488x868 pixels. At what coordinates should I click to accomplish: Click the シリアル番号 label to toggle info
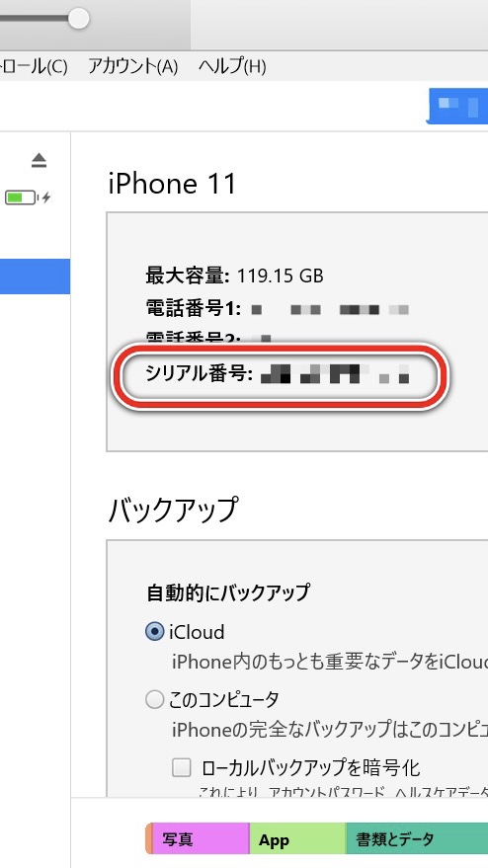199,374
